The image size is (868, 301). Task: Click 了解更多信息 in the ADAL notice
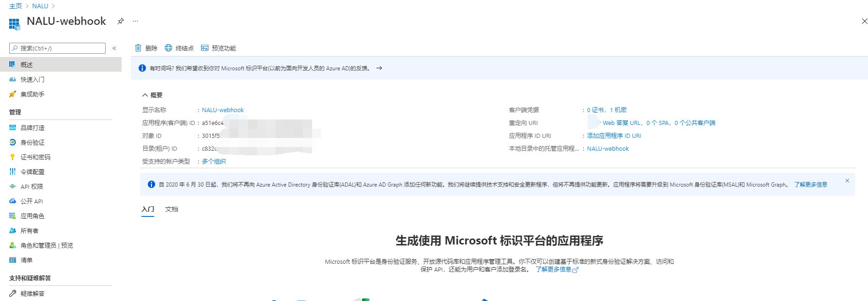[x=811, y=184]
